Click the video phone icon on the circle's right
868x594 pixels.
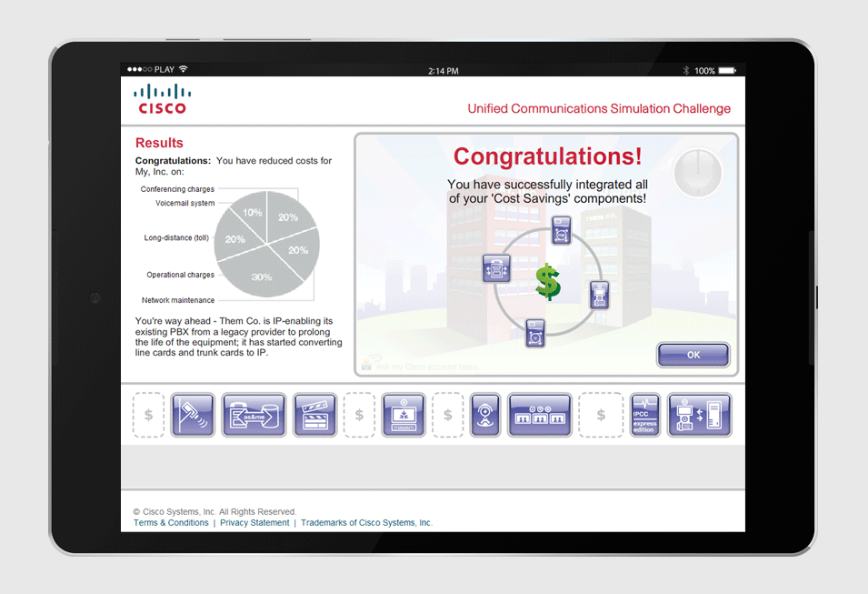tap(600, 295)
